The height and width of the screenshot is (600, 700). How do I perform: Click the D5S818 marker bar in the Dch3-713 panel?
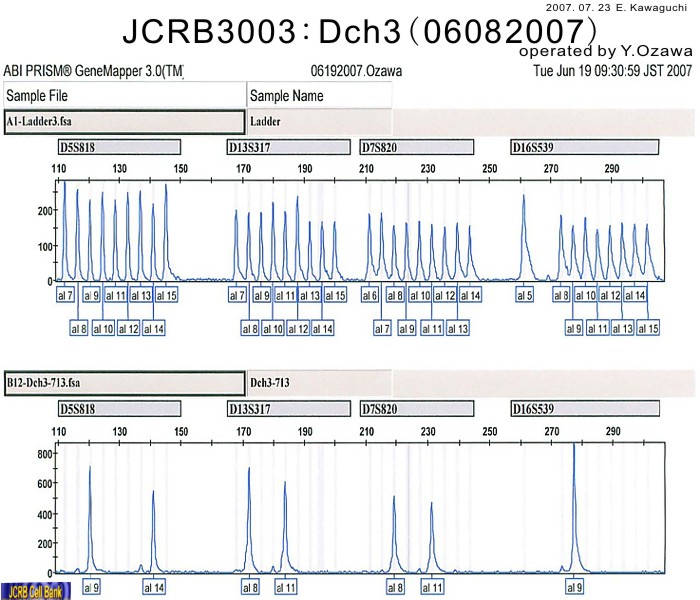[119, 409]
